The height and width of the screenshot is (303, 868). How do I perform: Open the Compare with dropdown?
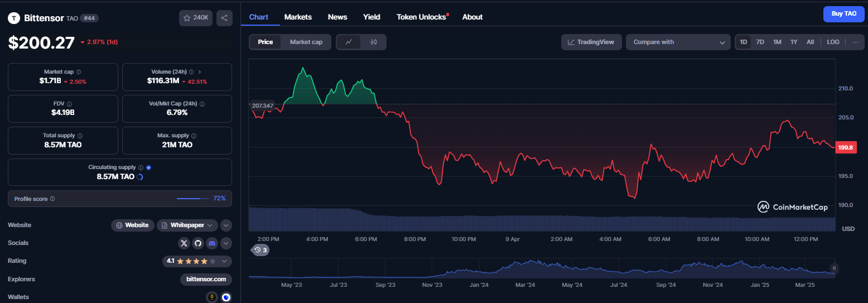(678, 42)
